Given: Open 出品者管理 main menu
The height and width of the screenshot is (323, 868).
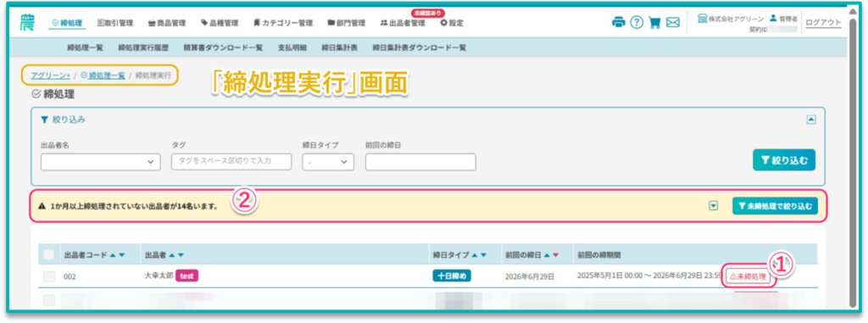Looking at the screenshot, I should click(x=403, y=23).
